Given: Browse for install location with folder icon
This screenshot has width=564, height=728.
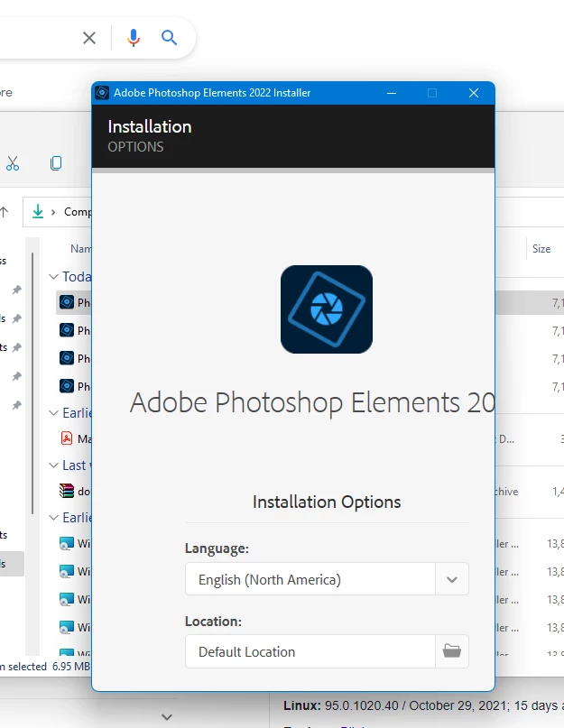Looking at the screenshot, I should 451,651.
